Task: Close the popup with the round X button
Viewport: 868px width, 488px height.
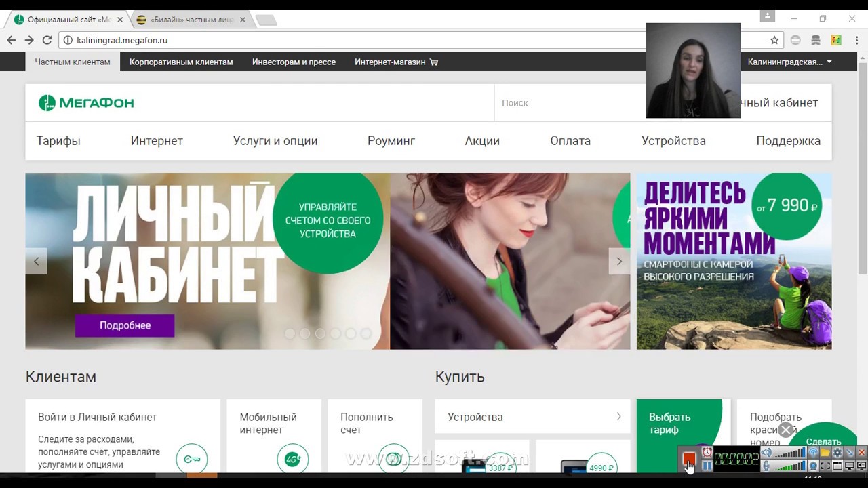Action: pos(786,430)
